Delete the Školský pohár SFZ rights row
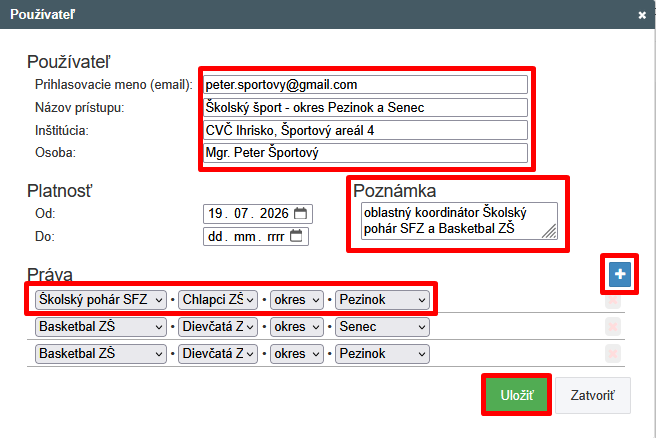 tap(612, 300)
